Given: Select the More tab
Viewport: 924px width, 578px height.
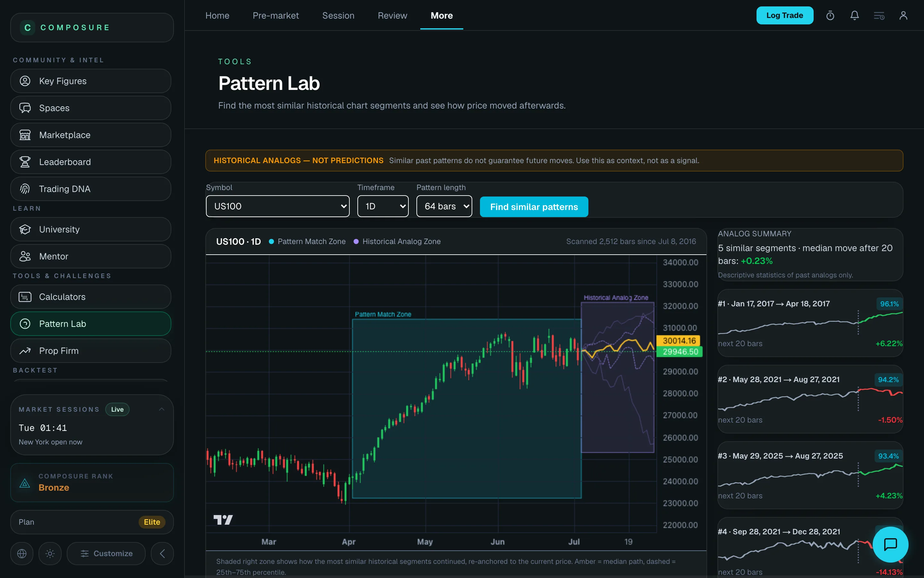Looking at the screenshot, I should 442,16.
